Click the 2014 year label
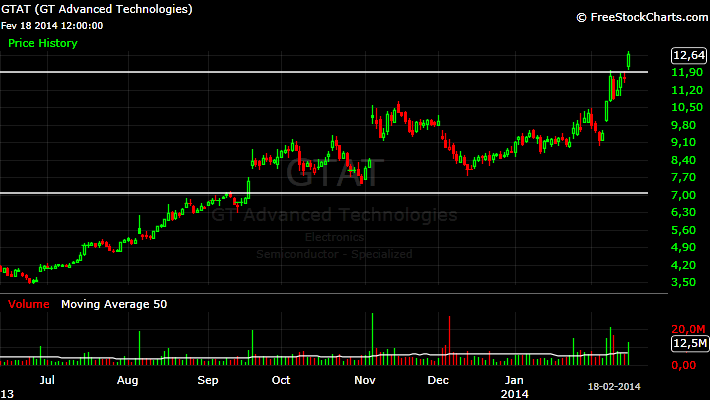The image size is (710, 400). [514, 394]
